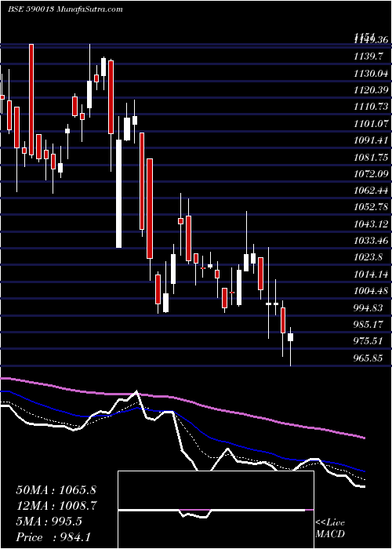Click the pink 50MA line
Viewport: 392px width, 549px height.
coord(182,398)
